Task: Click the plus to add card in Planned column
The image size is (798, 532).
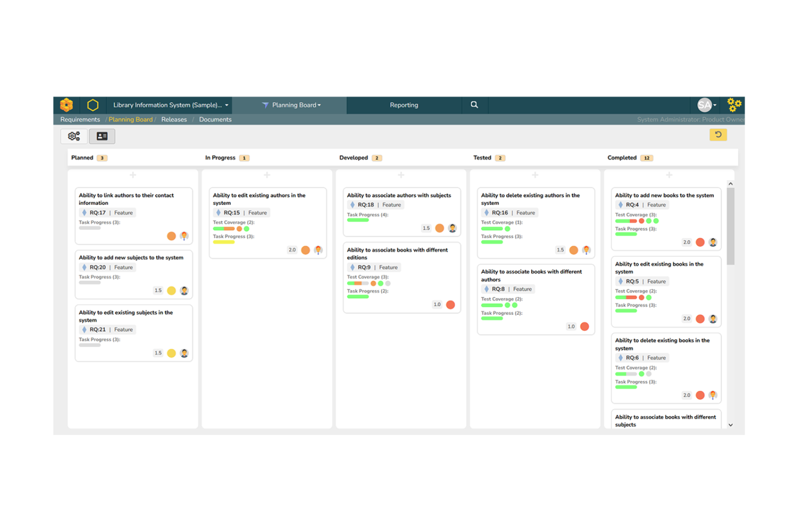Action: pyautogui.click(x=133, y=175)
